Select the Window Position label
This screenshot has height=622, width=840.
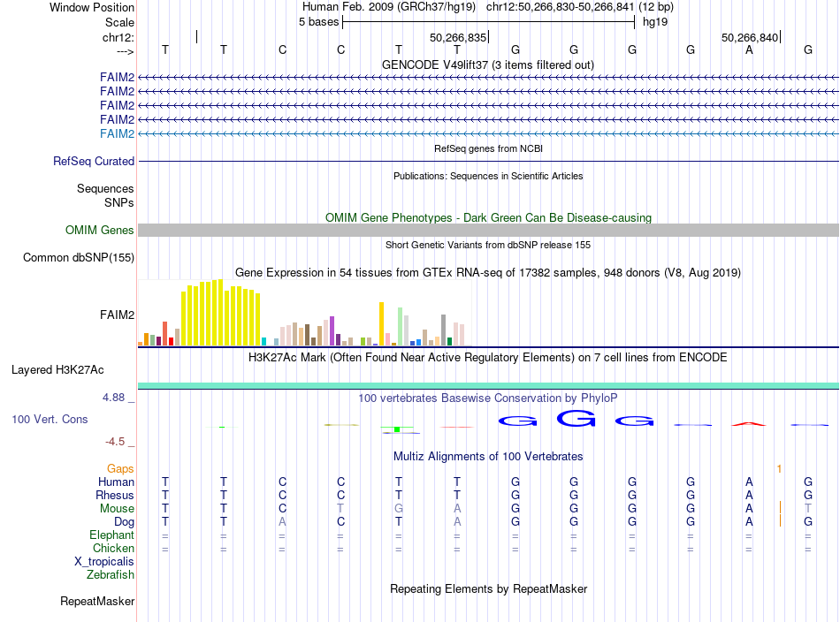(92, 7)
